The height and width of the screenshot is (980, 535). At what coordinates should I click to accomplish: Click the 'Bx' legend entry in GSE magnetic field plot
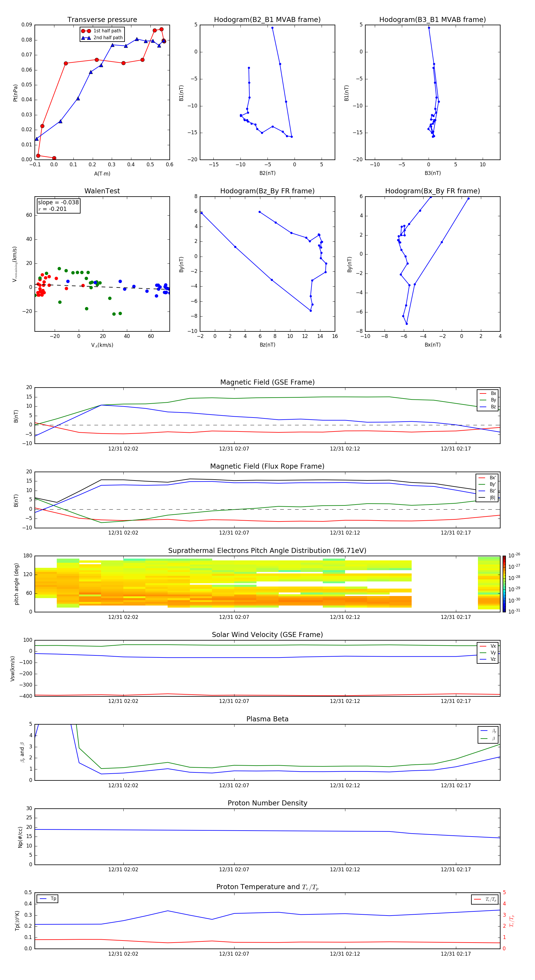coord(488,393)
